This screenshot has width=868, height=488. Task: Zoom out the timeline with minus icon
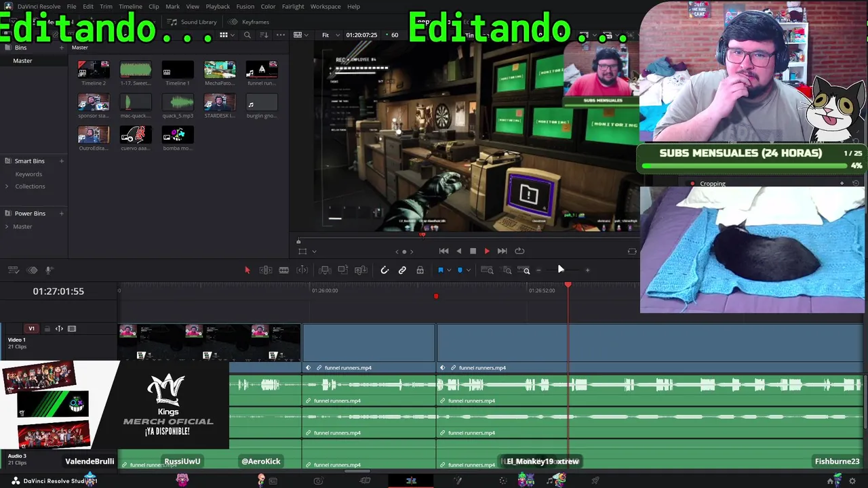click(x=538, y=270)
